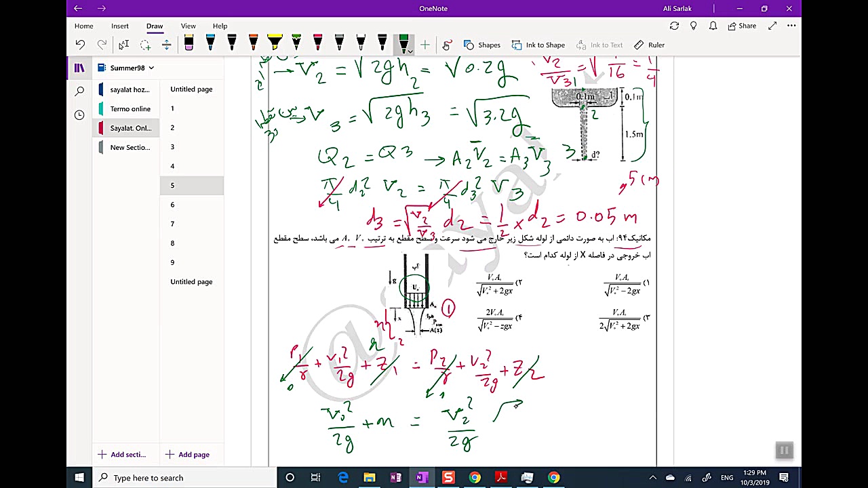Toggle Draw with Touch mode
Image resolution: width=868 pixels, height=488 pixels.
pyautogui.click(x=447, y=45)
